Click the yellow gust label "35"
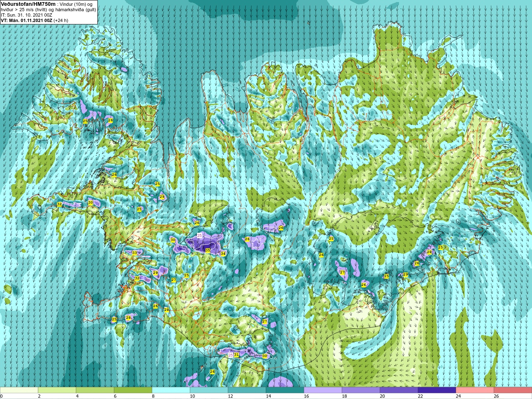Viewport: 532px width, 399px height. [x=208, y=250]
